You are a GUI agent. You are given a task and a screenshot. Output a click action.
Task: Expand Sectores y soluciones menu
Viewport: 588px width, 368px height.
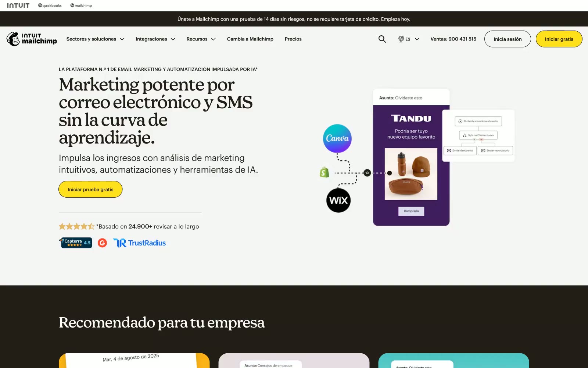click(x=96, y=39)
